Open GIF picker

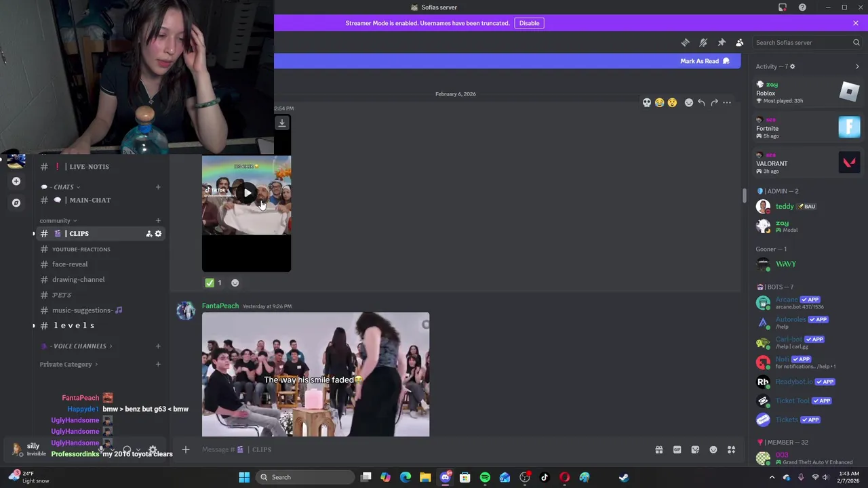[677, 449]
